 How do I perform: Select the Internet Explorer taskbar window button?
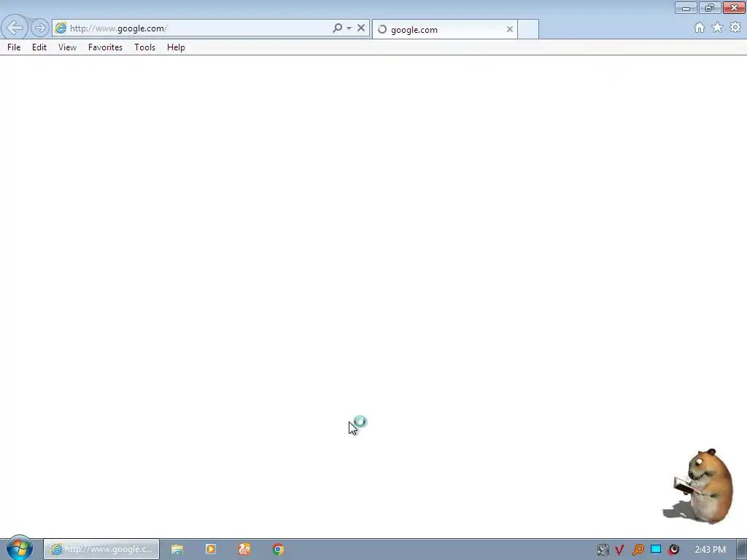(x=101, y=550)
